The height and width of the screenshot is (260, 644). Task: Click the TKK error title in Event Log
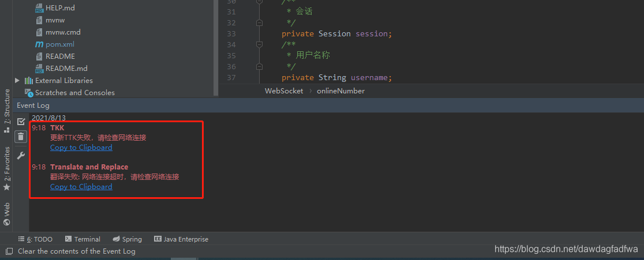(x=57, y=127)
